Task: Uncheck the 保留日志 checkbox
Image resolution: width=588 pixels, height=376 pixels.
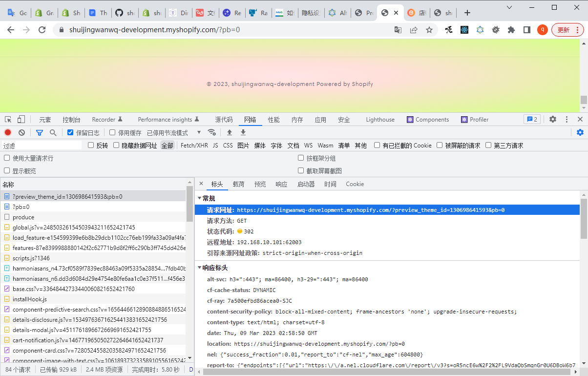Action: (x=70, y=132)
